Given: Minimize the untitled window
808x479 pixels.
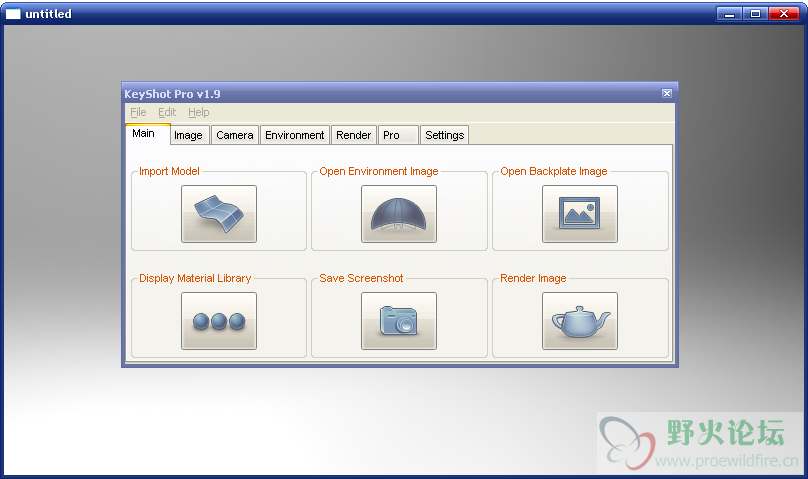Looking at the screenshot, I should [x=729, y=14].
